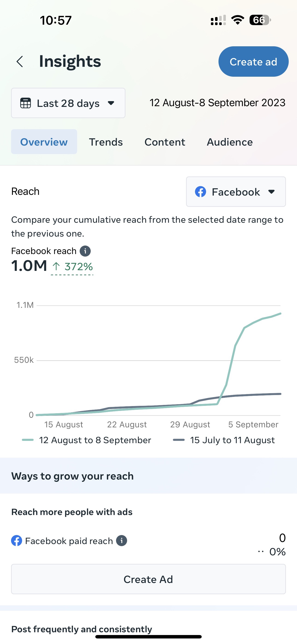Screen dimensions: 297x644
Task: Tap the reach line at 5 September
Action: tap(253, 323)
